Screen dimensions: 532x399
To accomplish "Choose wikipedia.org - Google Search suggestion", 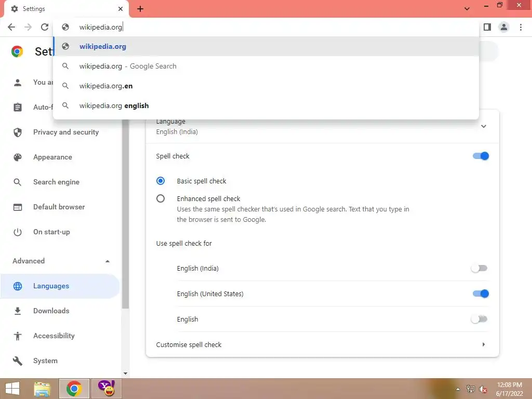I will tap(266, 66).
